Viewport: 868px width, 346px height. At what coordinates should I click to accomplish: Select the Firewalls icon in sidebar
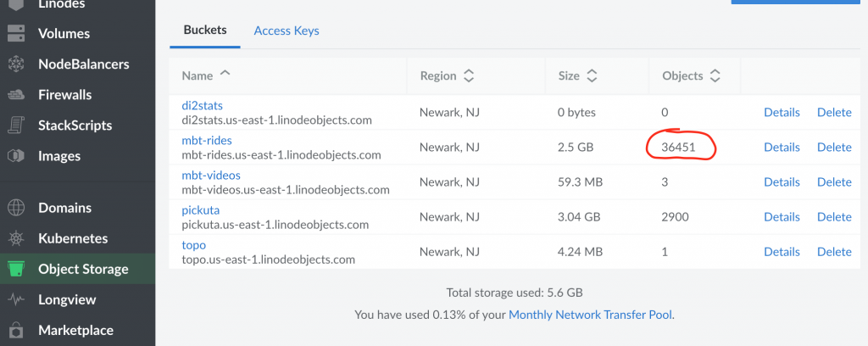pos(16,95)
